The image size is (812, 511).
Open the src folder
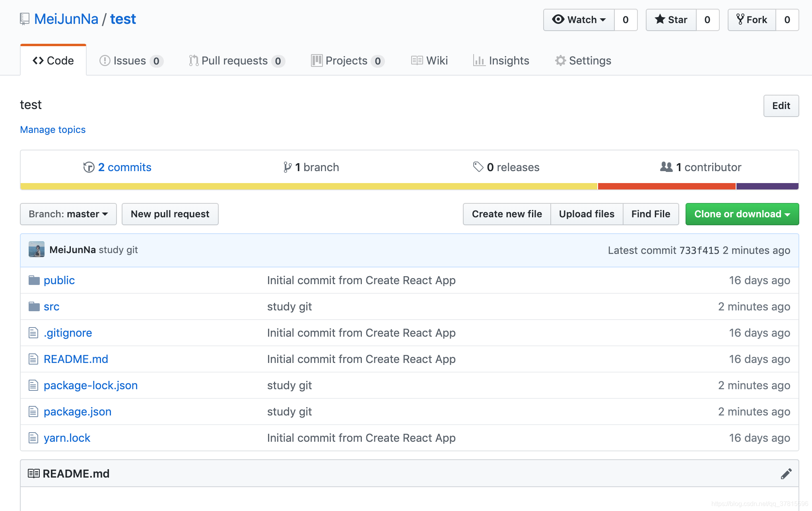(52, 306)
